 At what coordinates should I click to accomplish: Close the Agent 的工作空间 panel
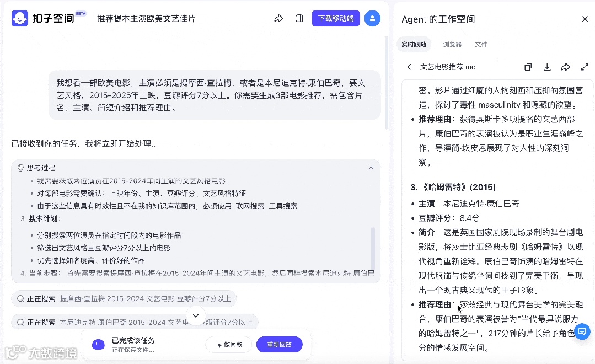click(x=585, y=19)
